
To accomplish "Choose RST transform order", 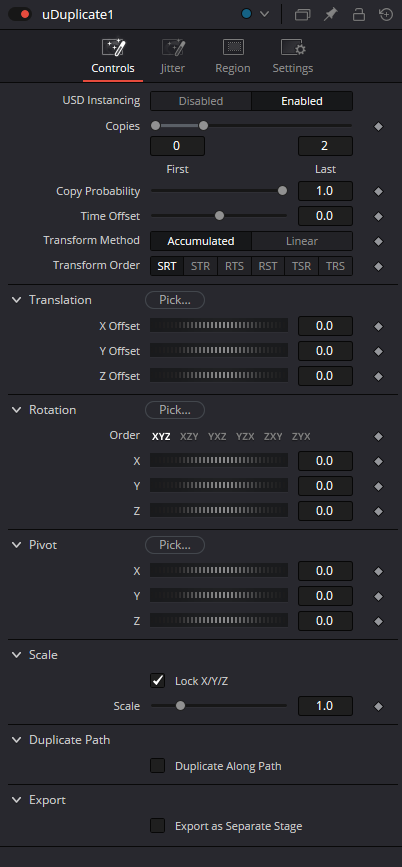I will click(x=268, y=266).
